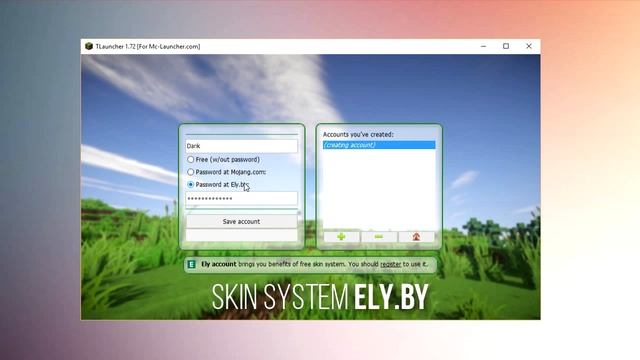Click the password input field
The width and height of the screenshot is (640, 360).
click(242, 198)
